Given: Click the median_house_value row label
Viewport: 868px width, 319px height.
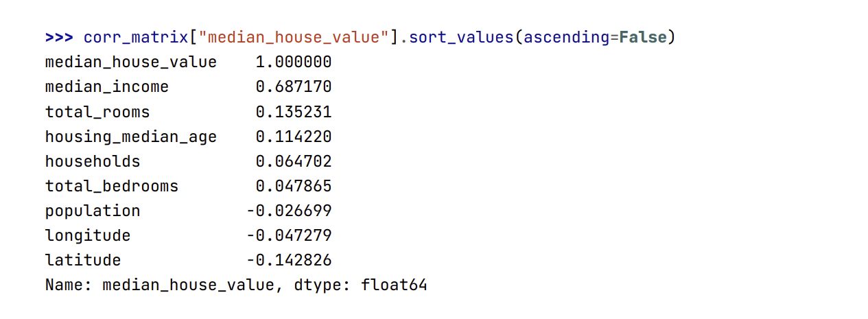Looking at the screenshot, I should pos(131,62).
